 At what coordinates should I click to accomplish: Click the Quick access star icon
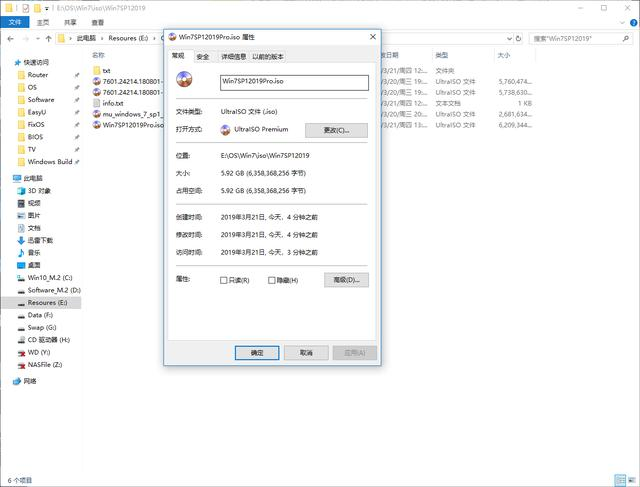click(x=17, y=62)
